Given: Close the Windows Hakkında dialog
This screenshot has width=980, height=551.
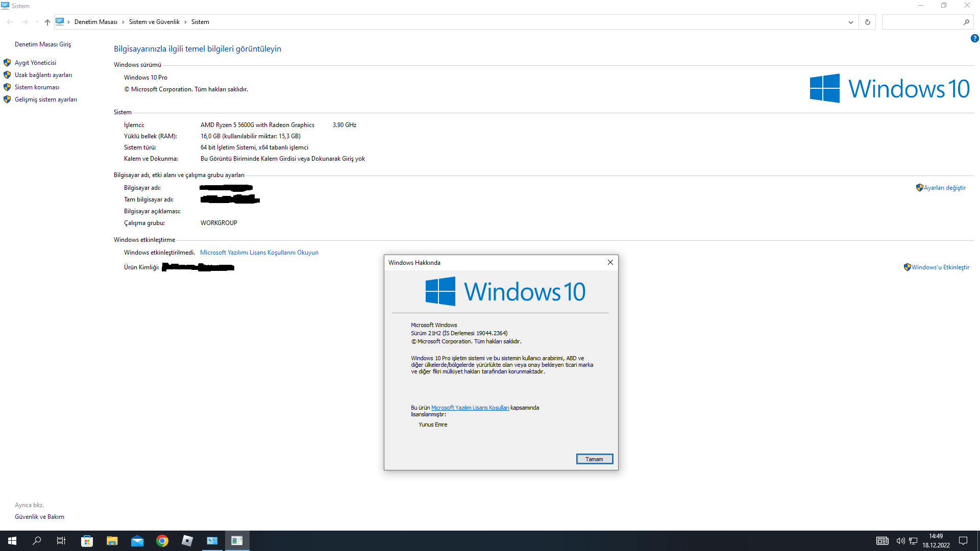Looking at the screenshot, I should click(610, 262).
